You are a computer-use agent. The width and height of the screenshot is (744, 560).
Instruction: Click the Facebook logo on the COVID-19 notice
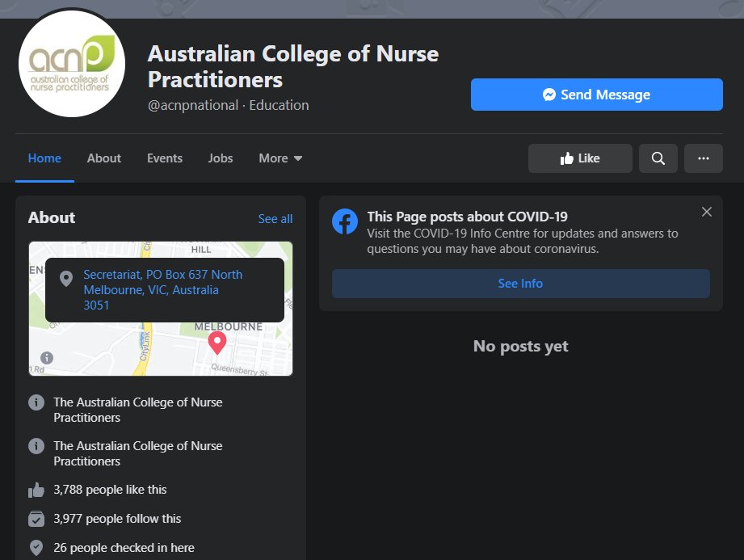[345, 222]
